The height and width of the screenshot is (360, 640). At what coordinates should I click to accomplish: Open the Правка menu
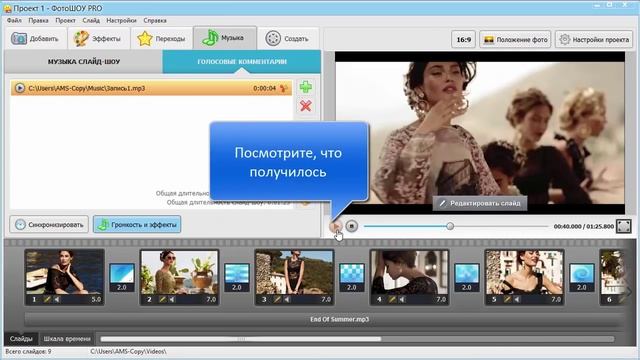38,20
